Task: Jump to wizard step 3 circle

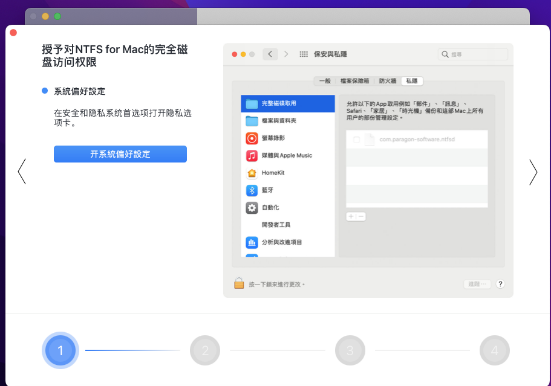Action: pyautogui.click(x=350, y=350)
